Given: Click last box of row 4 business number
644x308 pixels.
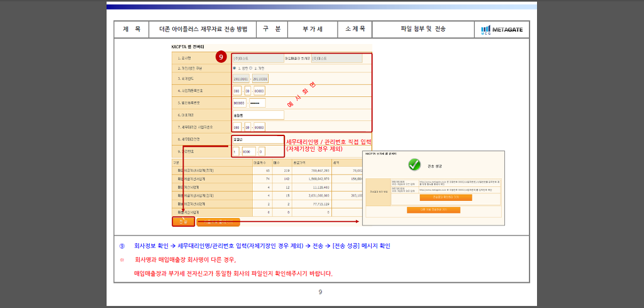Looking at the screenshot, I should click(260, 91).
